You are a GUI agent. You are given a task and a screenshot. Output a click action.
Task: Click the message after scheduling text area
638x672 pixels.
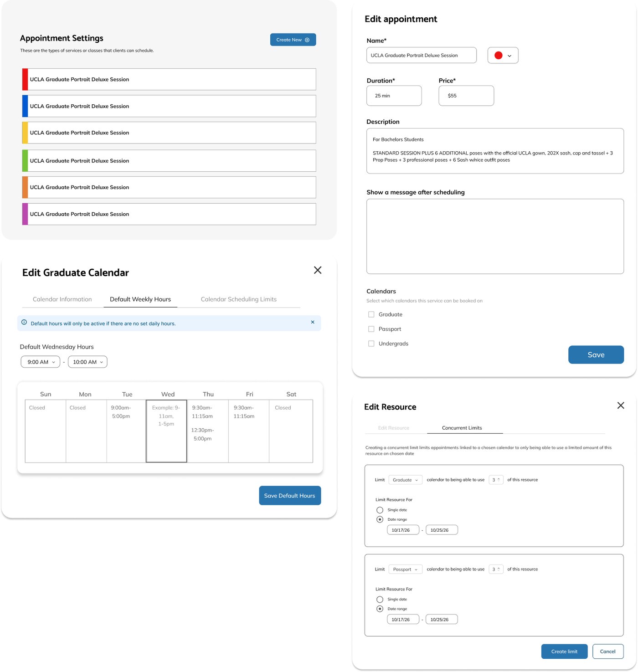tap(495, 236)
